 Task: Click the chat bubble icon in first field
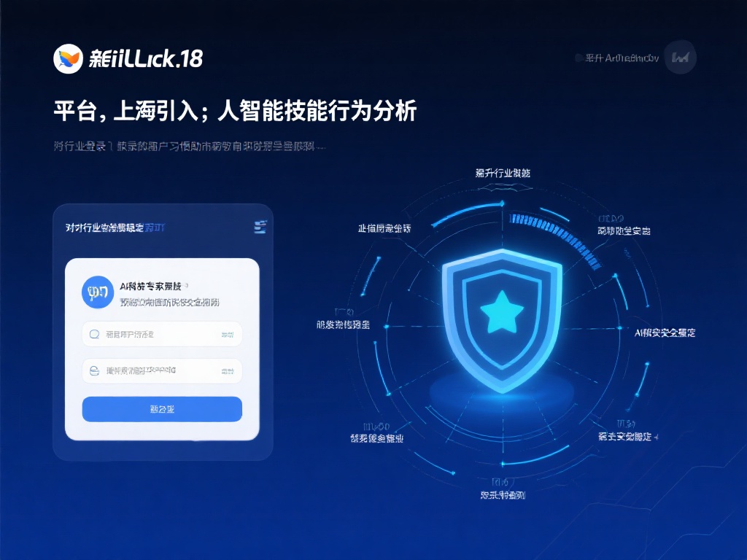tap(94, 334)
